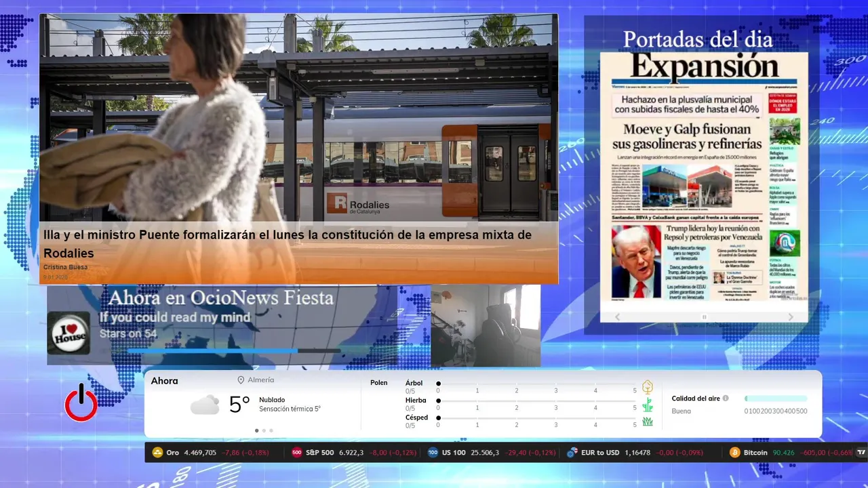This screenshot has width=868, height=488.
Task: Click the EUR to USD flag icon
Action: tap(572, 452)
